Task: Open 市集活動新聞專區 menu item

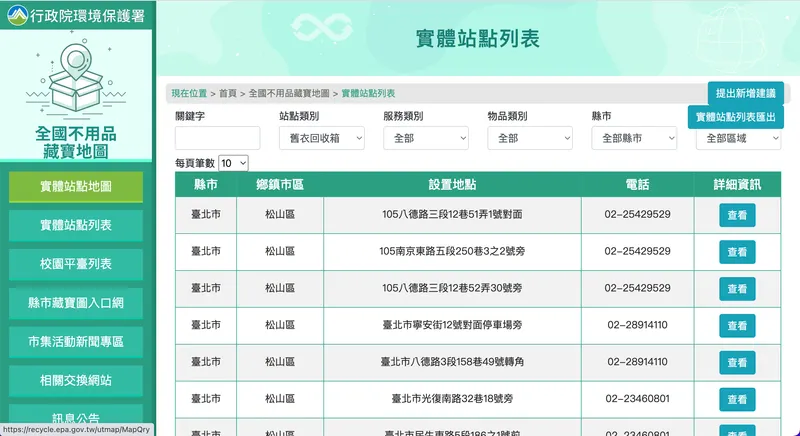Action: [76, 342]
